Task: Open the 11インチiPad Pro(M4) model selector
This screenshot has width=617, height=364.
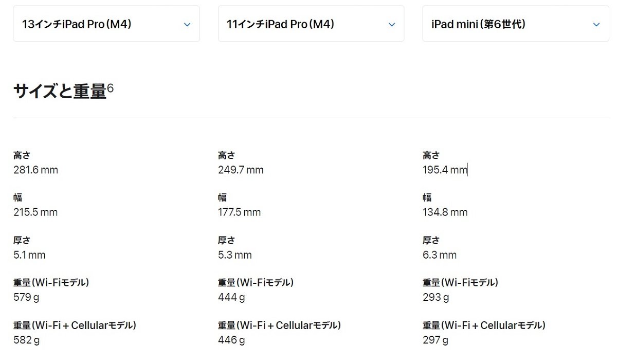Action: click(x=311, y=24)
